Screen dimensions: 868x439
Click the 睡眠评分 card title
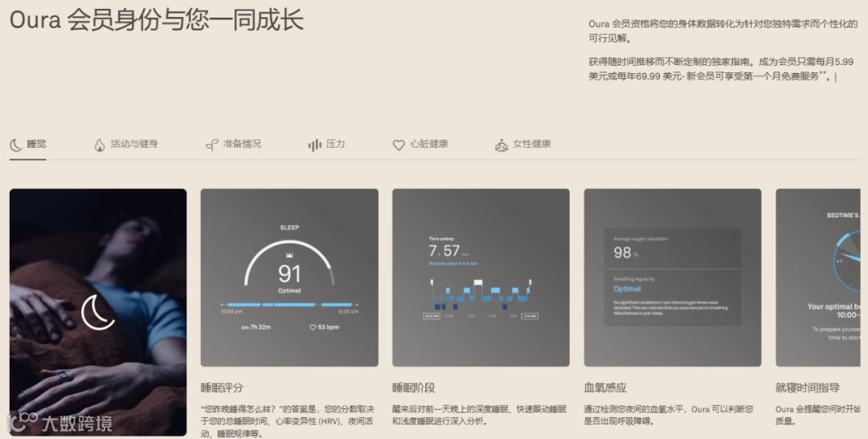point(222,388)
